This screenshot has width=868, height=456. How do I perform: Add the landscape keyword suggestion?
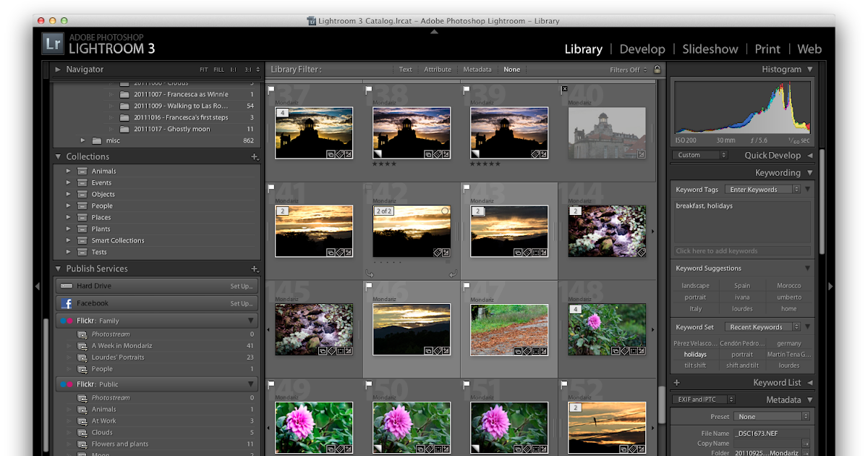695,286
